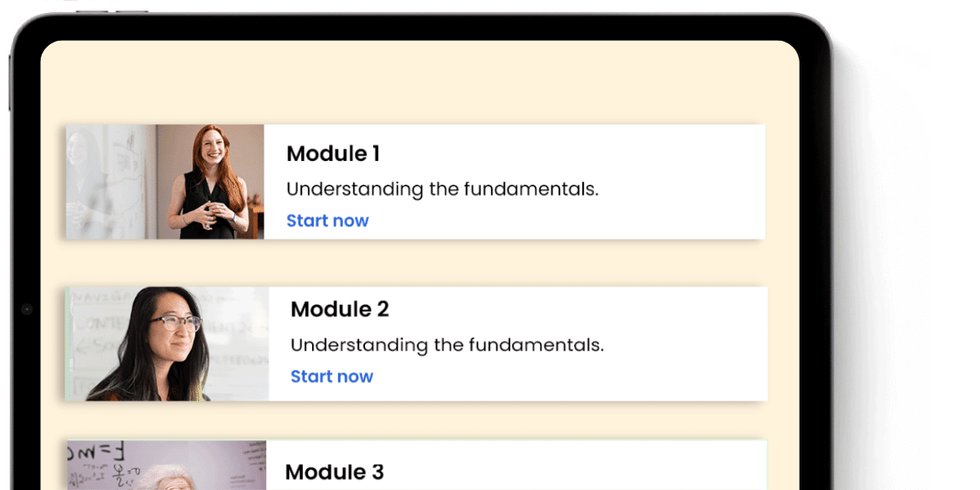
Task: Open the Module 3 whiteboard thumbnail
Action: tap(166, 467)
